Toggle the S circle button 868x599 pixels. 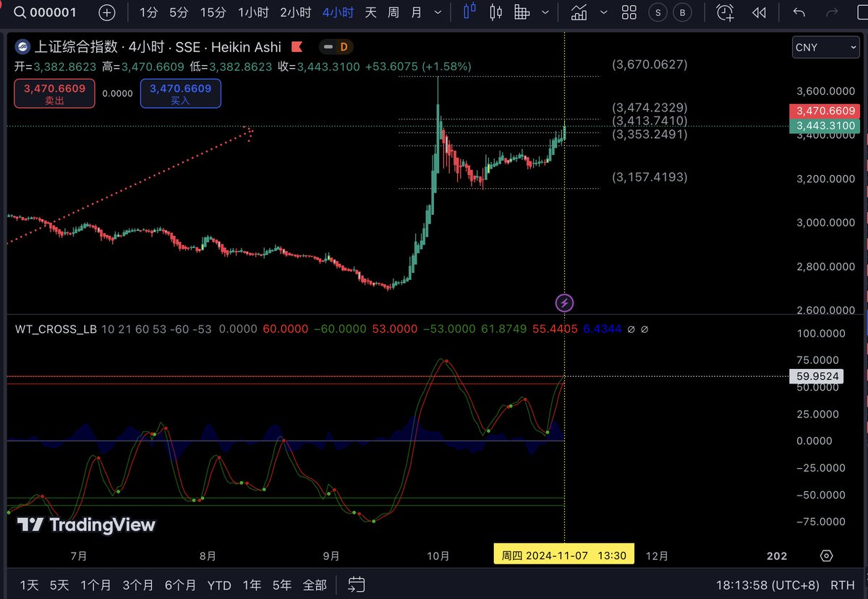[x=658, y=12]
